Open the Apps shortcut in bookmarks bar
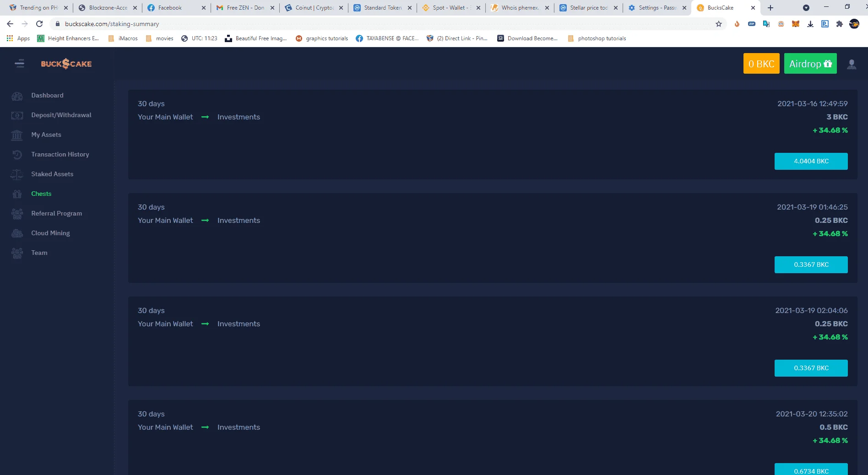This screenshot has width=868, height=475. tap(18, 38)
